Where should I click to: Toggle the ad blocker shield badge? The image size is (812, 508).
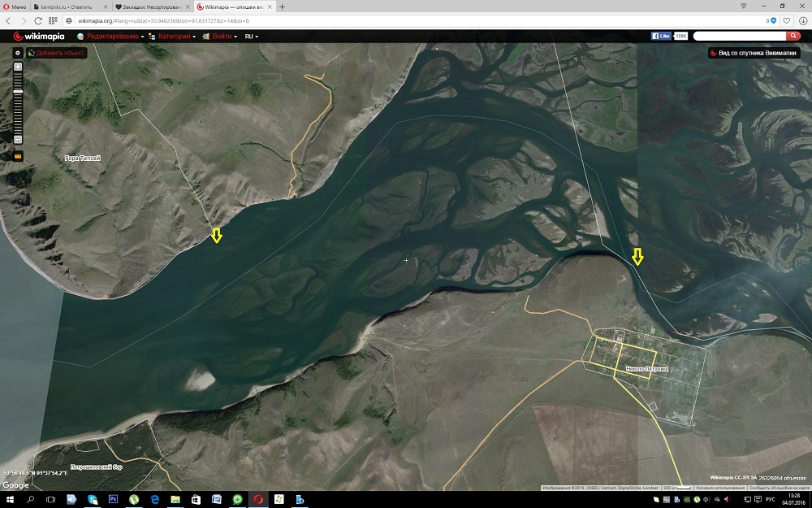point(772,20)
